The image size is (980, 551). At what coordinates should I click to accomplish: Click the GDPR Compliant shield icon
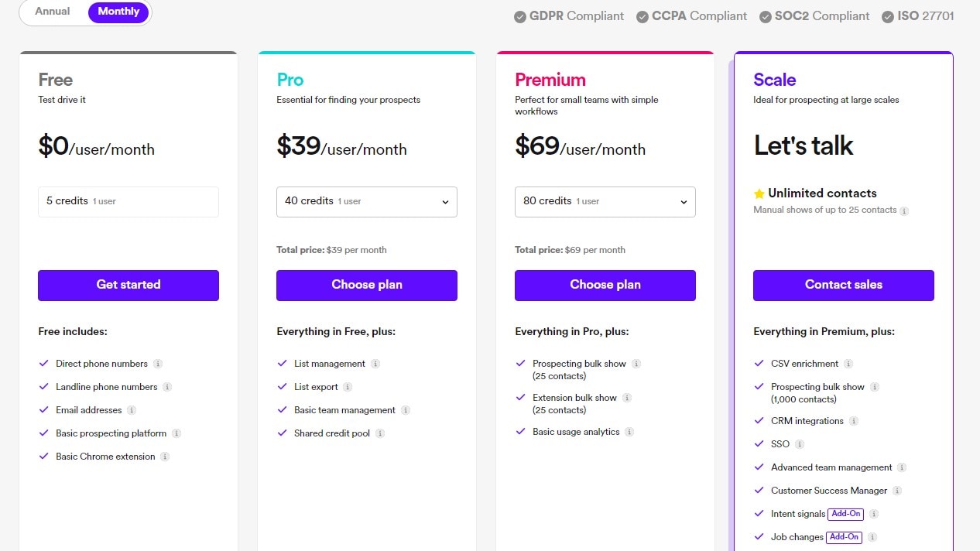pyautogui.click(x=518, y=15)
